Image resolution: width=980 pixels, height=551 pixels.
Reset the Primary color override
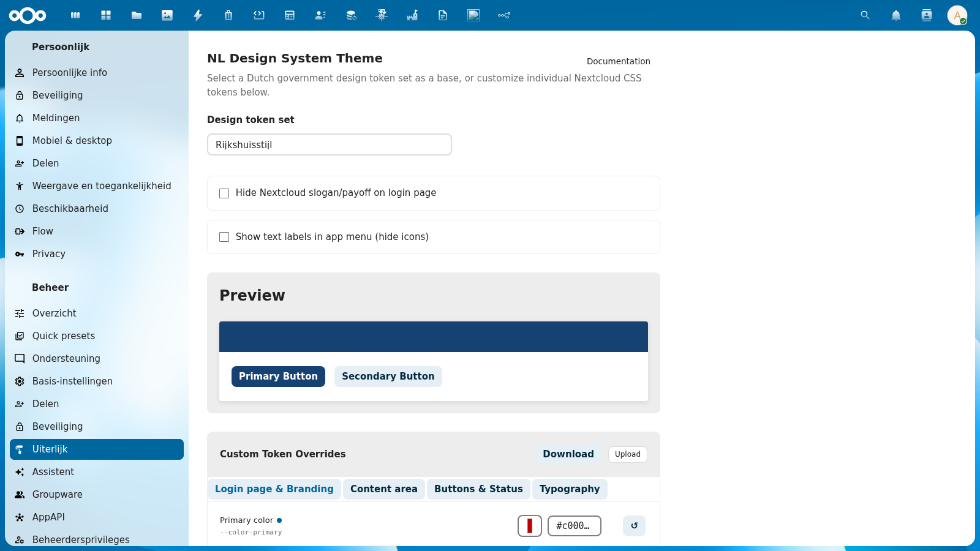click(x=634, y=526)
